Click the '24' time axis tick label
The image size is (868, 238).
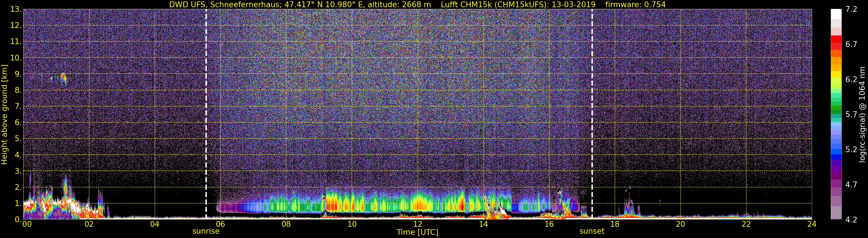(812, 224)
